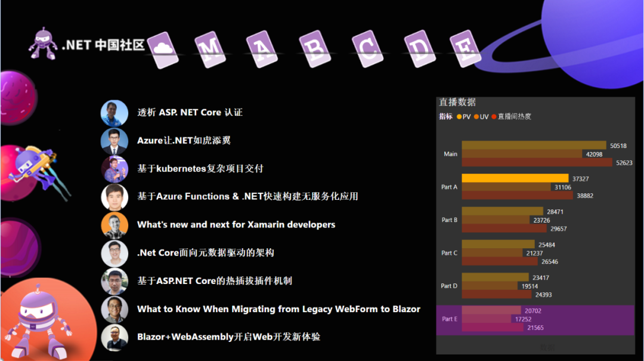The image size is (644, 361).
Task: Click speaker avatar beside the Legacy WebForm talk
Action: point(114,309)
